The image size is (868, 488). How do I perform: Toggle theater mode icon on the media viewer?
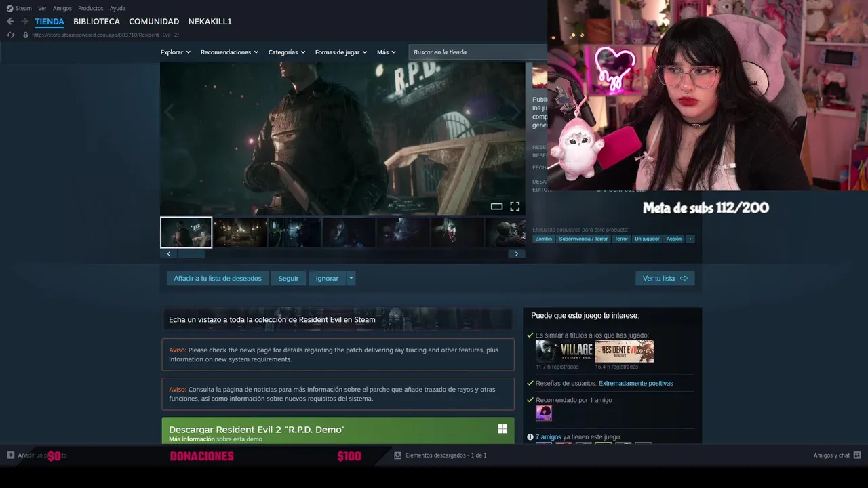[496, 207]
